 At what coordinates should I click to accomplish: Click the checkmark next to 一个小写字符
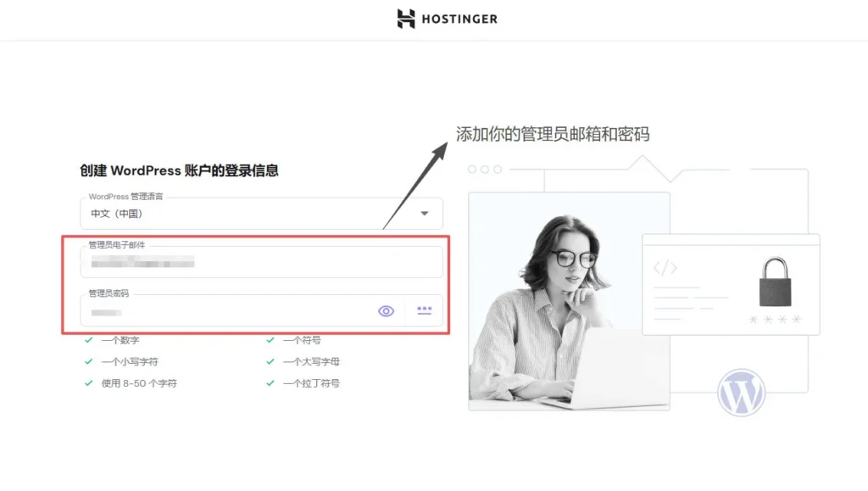89,361
